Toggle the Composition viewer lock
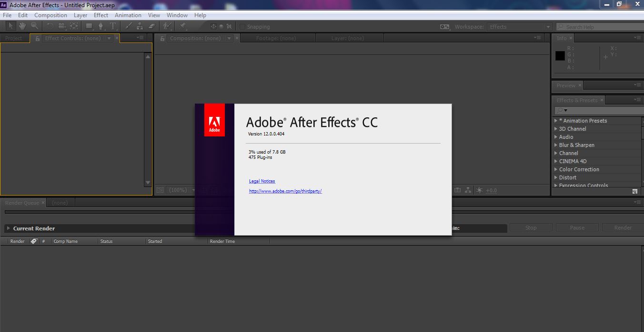Image resolution: width=644 pixels, height=332 pixels. pyautogui.click(x=162, y=38)
